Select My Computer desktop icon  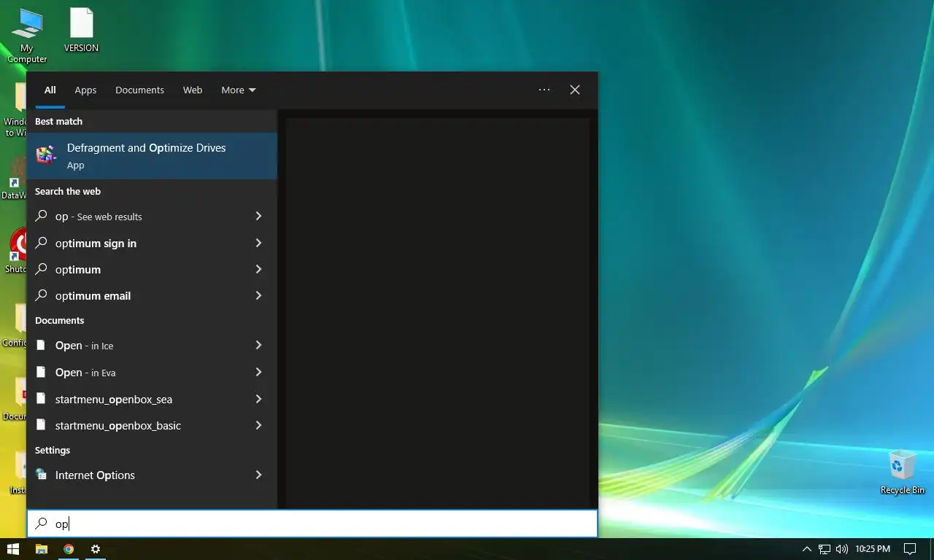point(27,36)
